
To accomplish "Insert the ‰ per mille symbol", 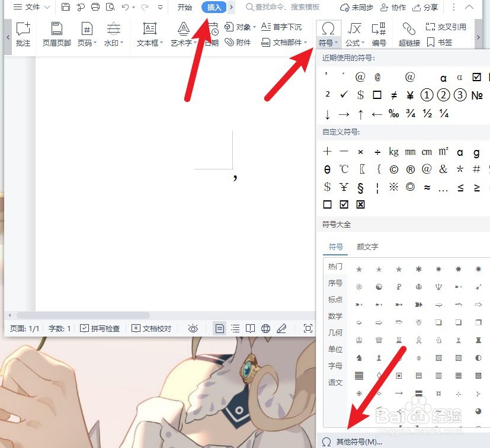I will [x=394, y=114].
